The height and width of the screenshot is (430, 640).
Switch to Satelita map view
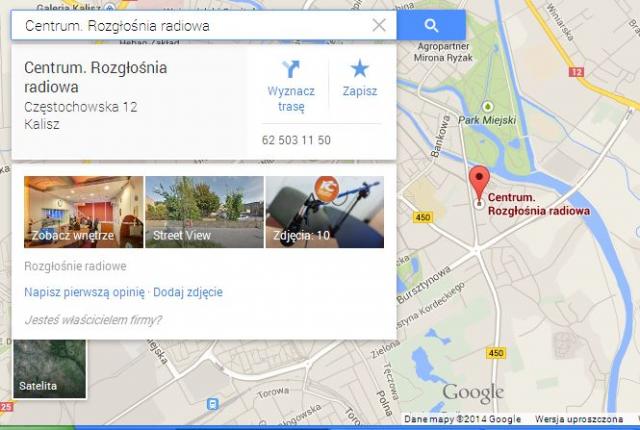pos(50,369)
